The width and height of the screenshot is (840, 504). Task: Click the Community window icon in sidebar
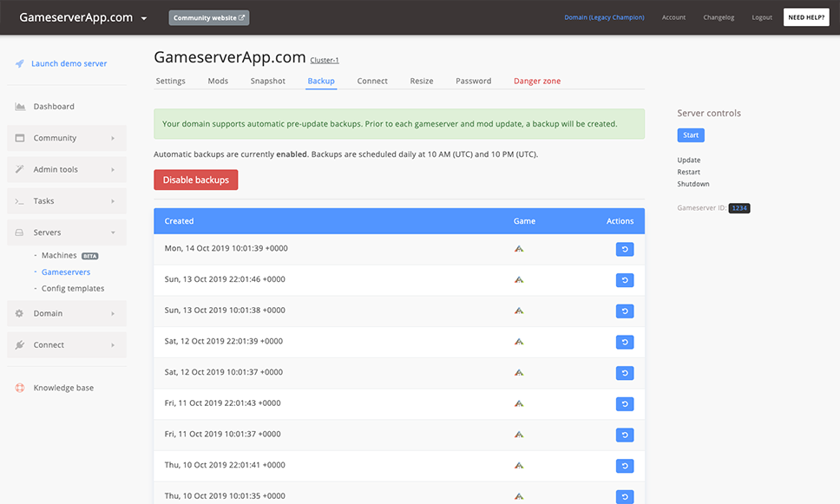[x=20, y=138]
